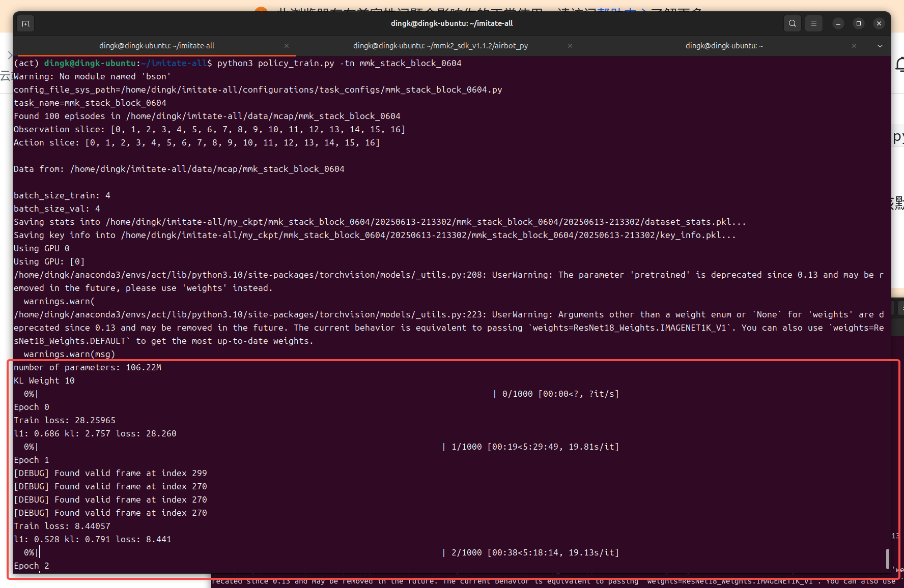
Task: Click the window title dingk@dingk-ubuntu: ~/imitate-all
Action: [451, 23]
